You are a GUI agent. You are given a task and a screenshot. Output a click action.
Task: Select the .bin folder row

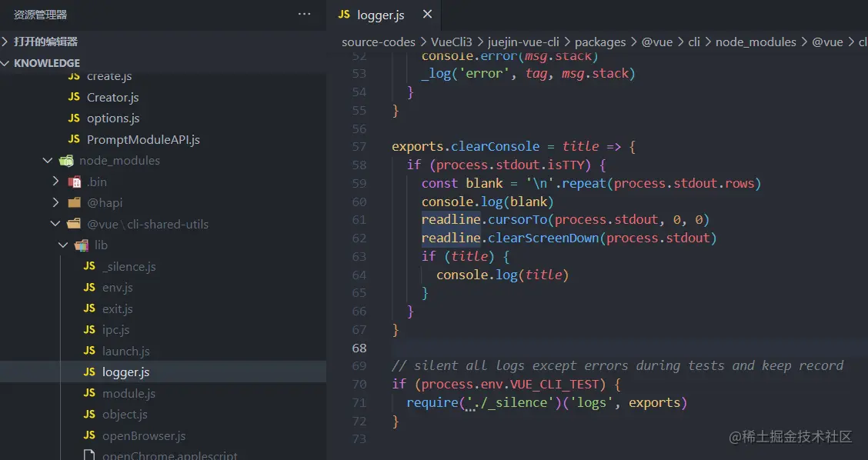163,182
